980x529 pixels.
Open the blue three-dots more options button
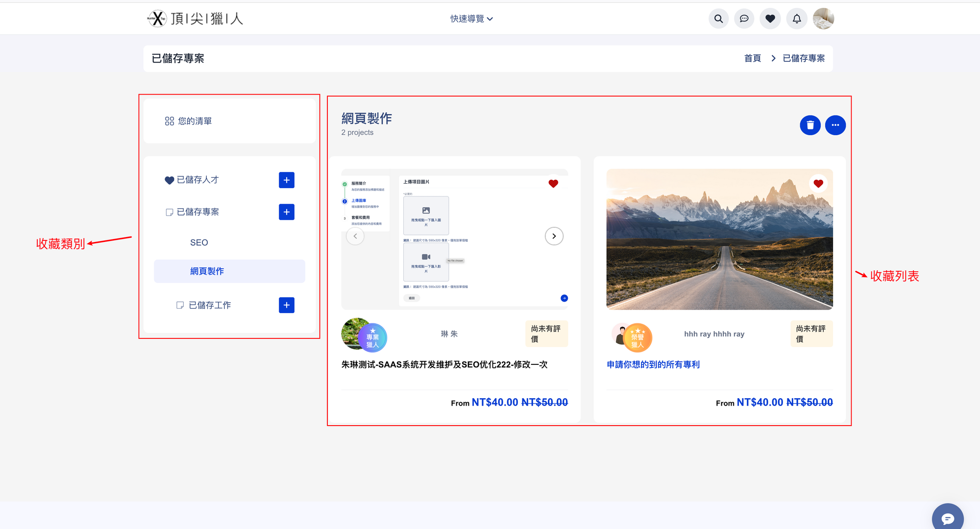click(x=835, y=125)
